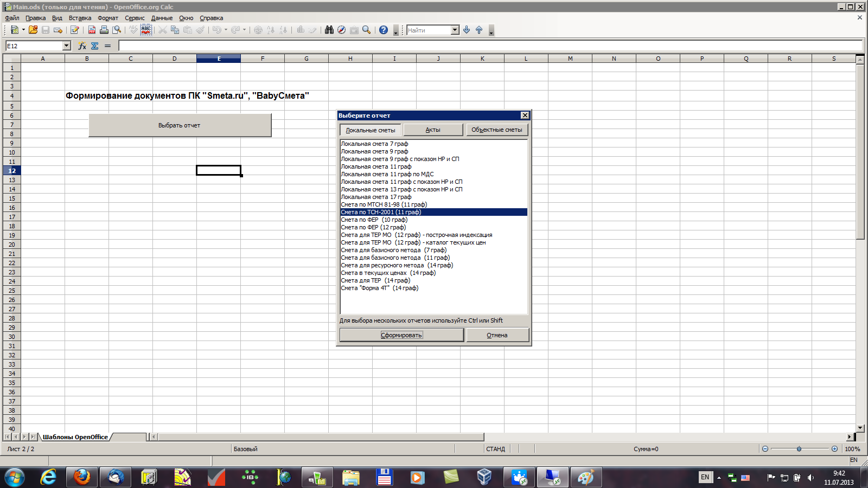Select Локальная смета 17 граф

(433, 197)
